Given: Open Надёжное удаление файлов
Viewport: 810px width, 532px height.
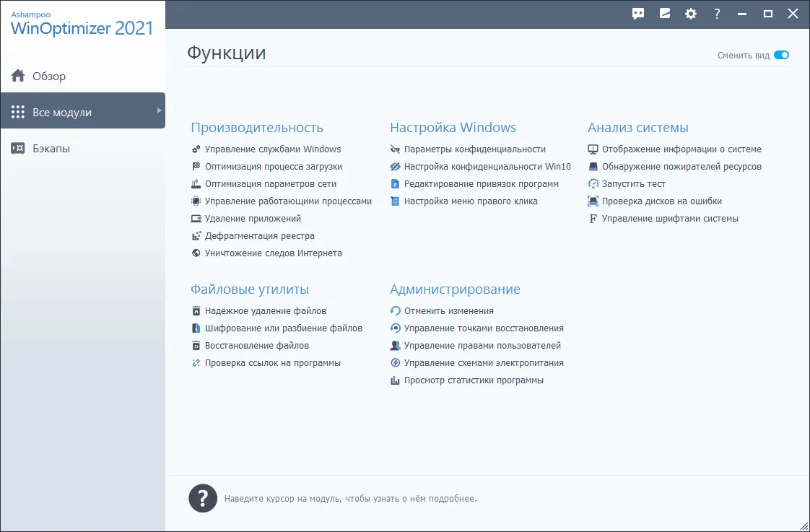Looking at the screenshot, I should pyautogui.click(x=266, y=311).
